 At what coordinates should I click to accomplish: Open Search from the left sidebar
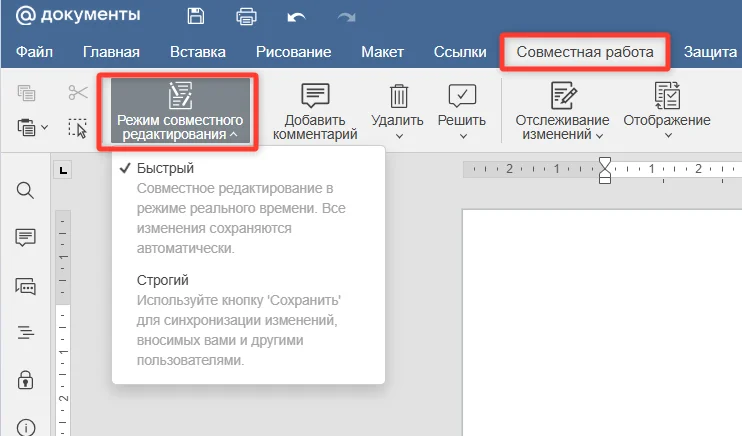tap(25, 190)
